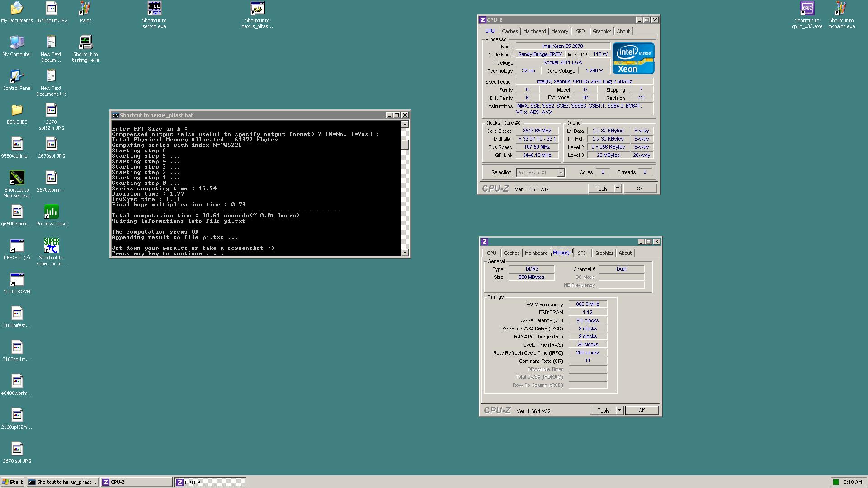Open 2160pifast file icon

pyautogui.click(x=17, y=317)
